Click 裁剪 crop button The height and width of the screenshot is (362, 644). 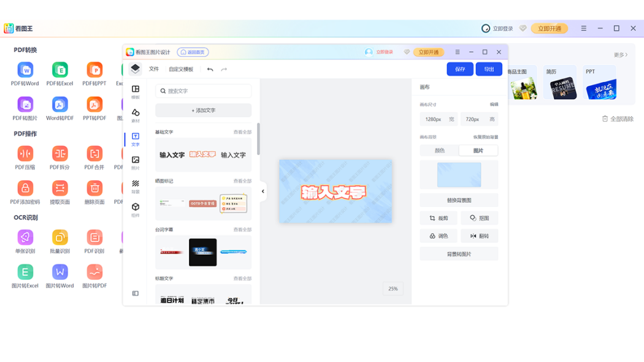[439, 218]
